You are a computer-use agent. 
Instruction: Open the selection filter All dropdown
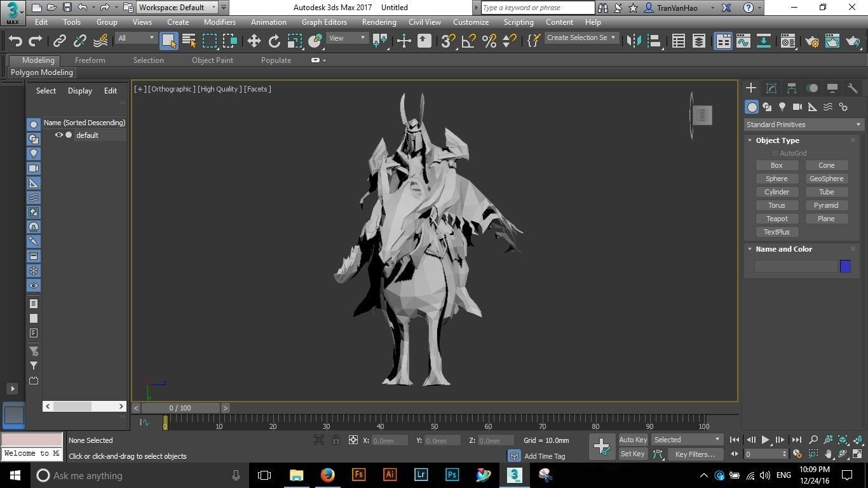[136, 38]
